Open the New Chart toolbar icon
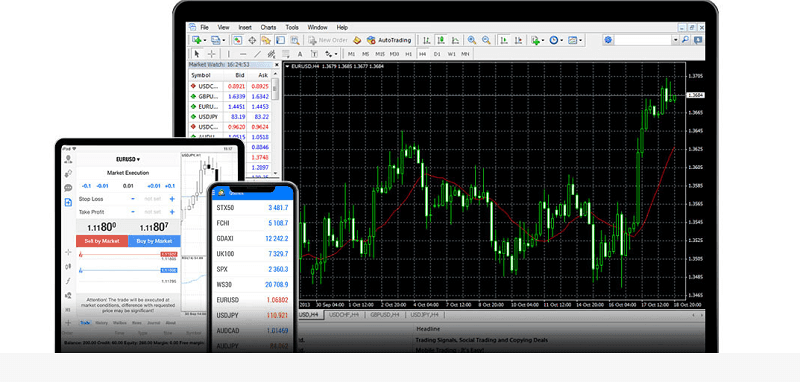 click(196, 40)
